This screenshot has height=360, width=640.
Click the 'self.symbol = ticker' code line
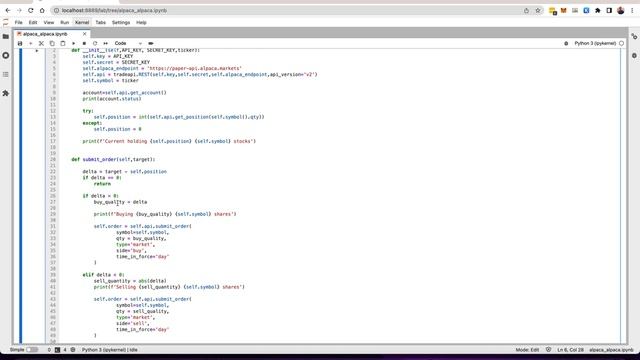tap(110, 80)
